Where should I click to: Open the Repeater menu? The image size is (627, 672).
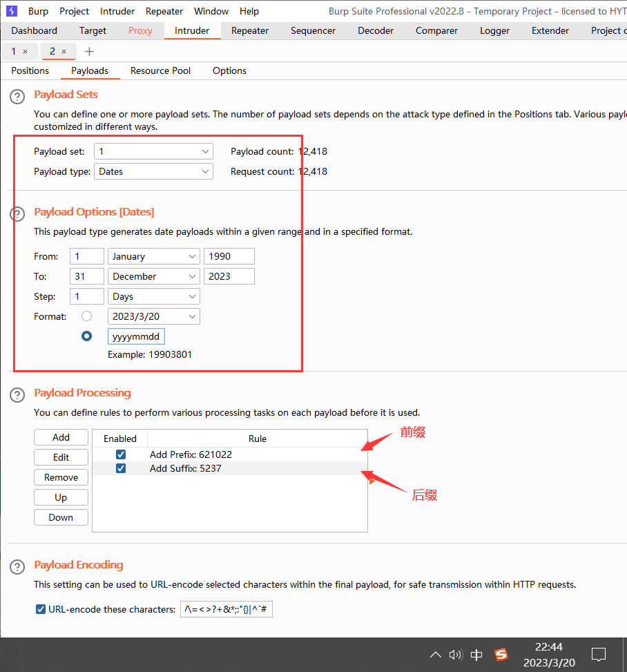(164, 11)
